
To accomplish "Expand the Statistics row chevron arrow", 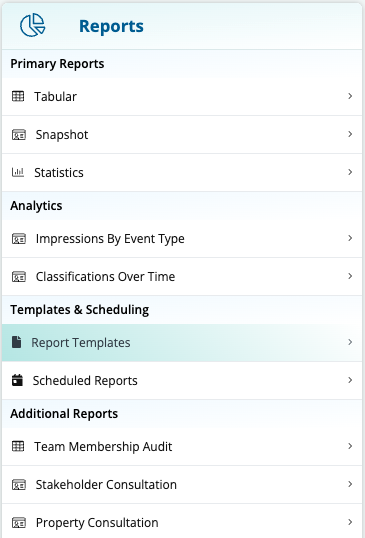I will point(350,172).
